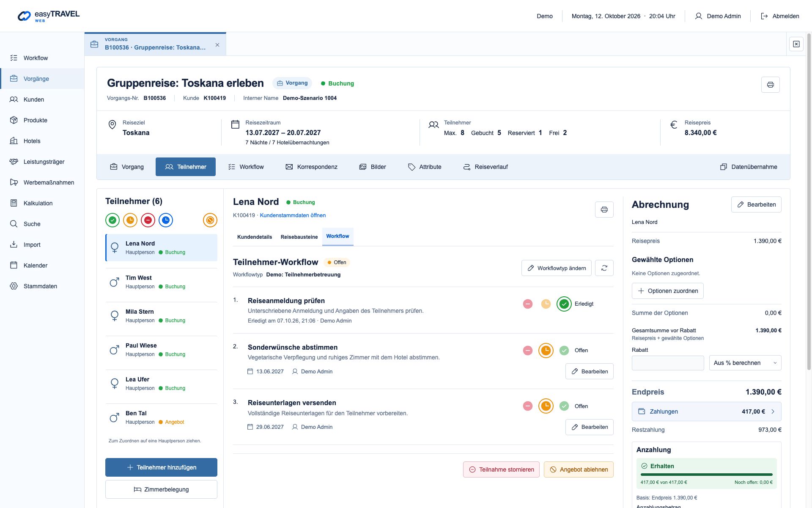
Task: Toggle the orange blocked-status filter
Action: tap(210, 220)
